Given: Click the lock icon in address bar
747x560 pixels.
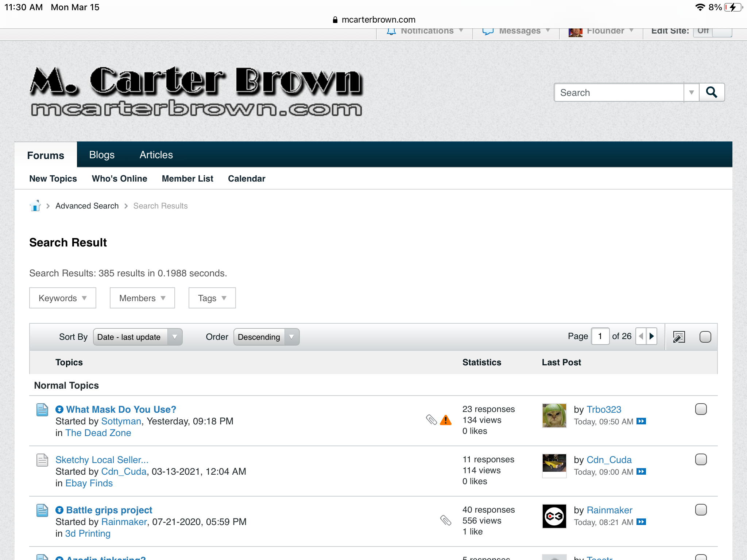Looking at the screenshot, I should (x=335, y=20).
